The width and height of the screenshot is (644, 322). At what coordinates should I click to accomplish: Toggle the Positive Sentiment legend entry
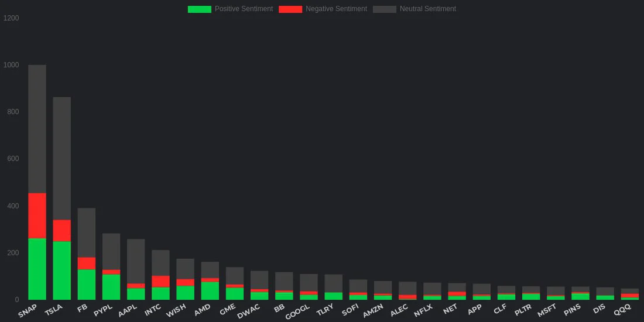[x=231, y=9]
